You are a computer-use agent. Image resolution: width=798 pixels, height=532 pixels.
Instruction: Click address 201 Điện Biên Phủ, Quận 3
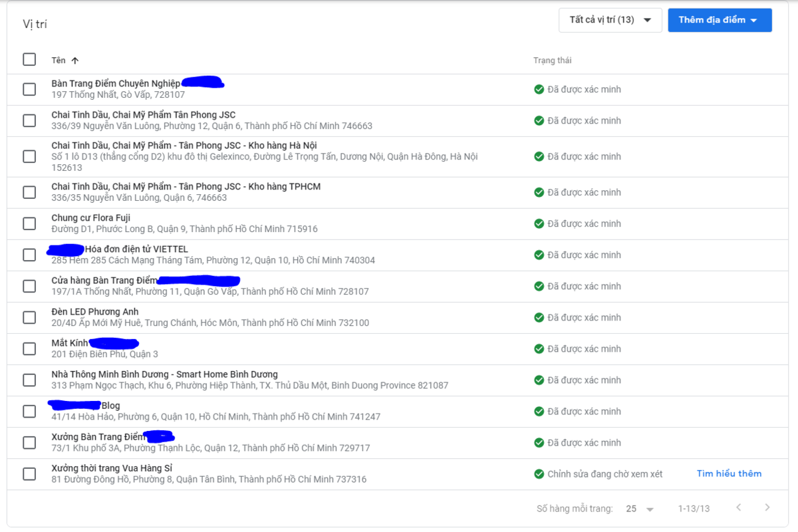[105, 354]
